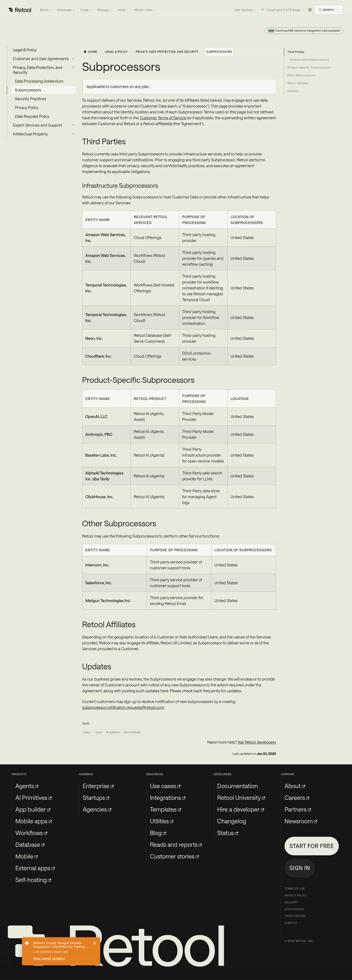Viewport: 352px width, 980px height.
Task: Collapse the Privacy, Data Protection, and Security section
Action: pos(73,68)
